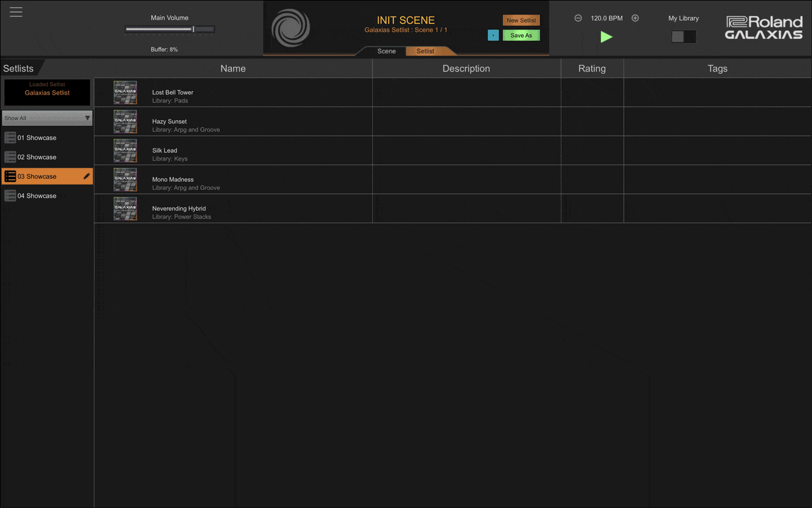
Task: Increase tempo with the plus BPM icon
Action: (635, 18)
